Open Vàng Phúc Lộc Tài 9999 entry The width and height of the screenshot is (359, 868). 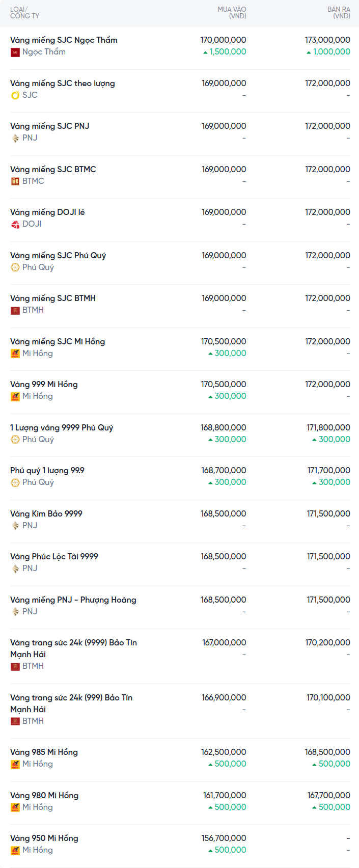pyautogui.click(x=54, y=557)
